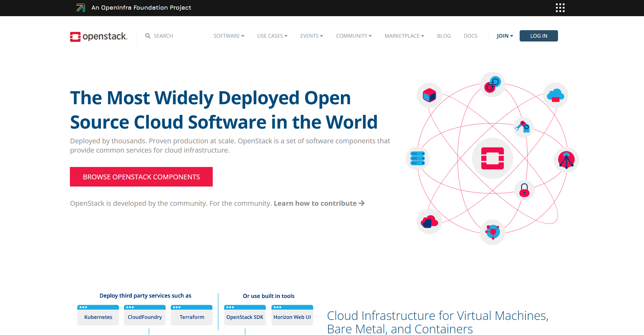Click the OpenInfra Foundation logo icon
Viewport: 644px width, 335px height.
tap(80, 8)
